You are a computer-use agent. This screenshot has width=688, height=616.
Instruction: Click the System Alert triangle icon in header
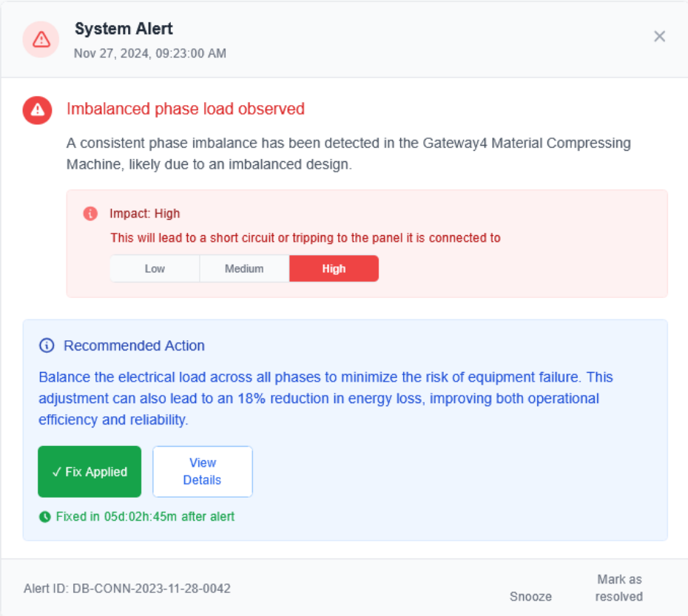click(41, 39)
